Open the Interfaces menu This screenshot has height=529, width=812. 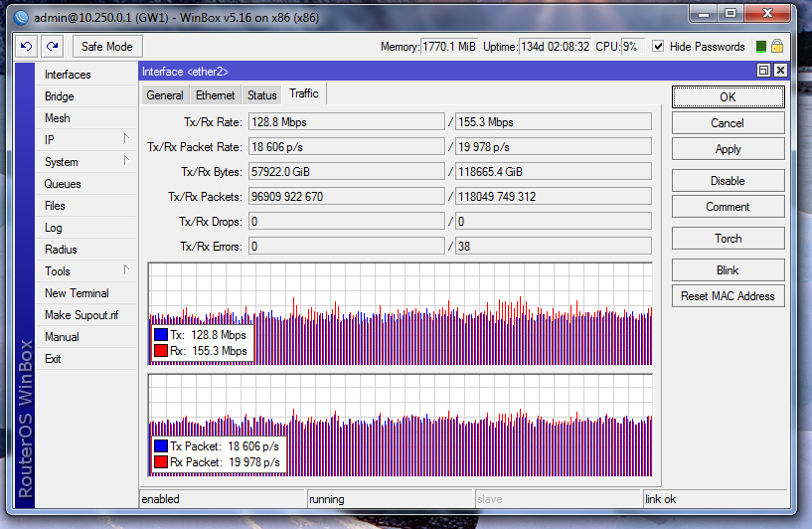(85, 75)
